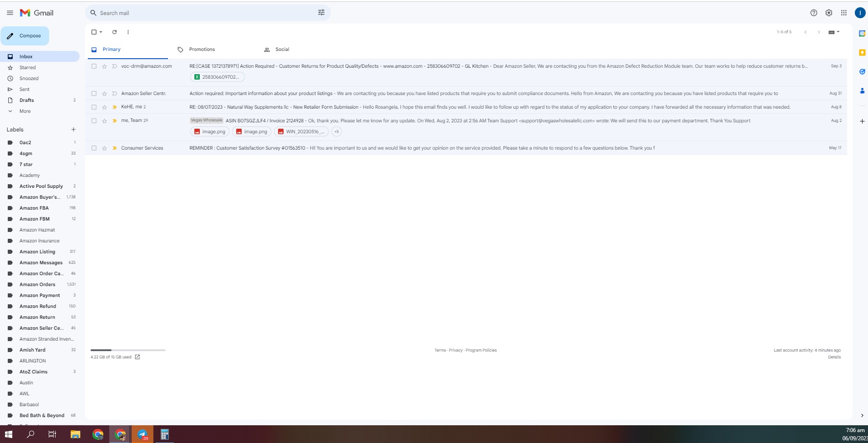
Task: Open Gmail settings gear
Action: click(829, 13)
